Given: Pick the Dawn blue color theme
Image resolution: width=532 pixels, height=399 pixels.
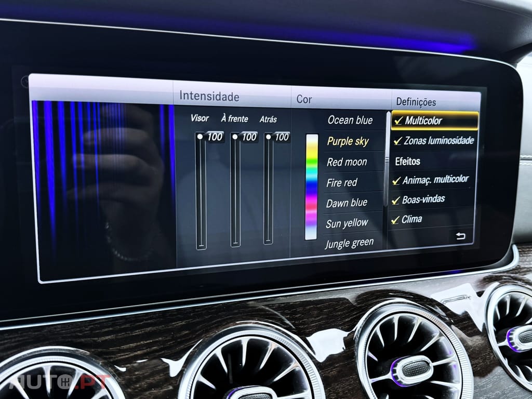Looking at the screenshot, I should [x=346, y=203].
